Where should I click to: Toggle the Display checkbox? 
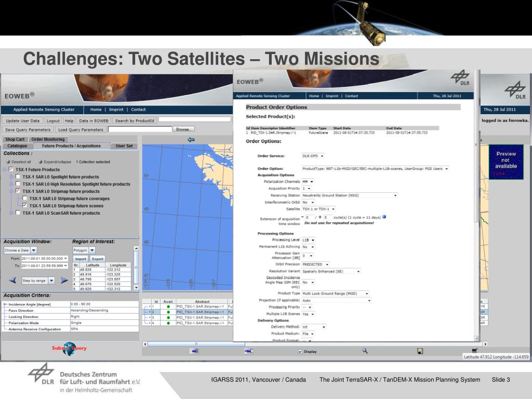[300, 352]
